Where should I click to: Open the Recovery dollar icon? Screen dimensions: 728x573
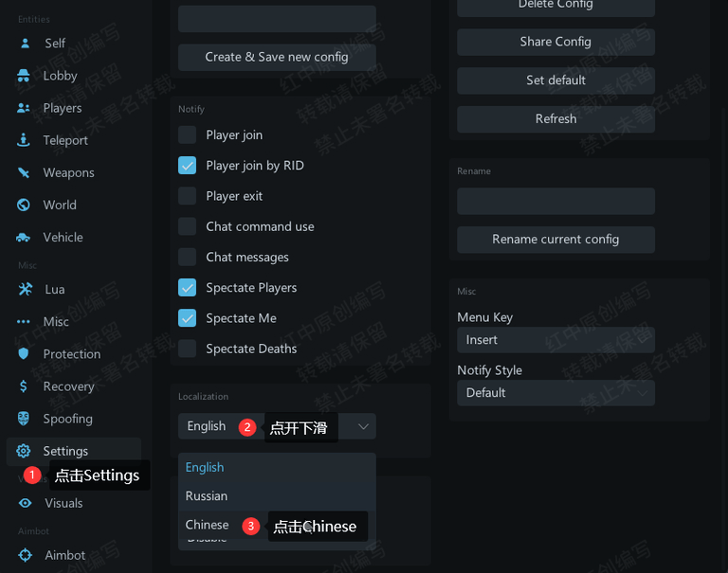(23, 386)
